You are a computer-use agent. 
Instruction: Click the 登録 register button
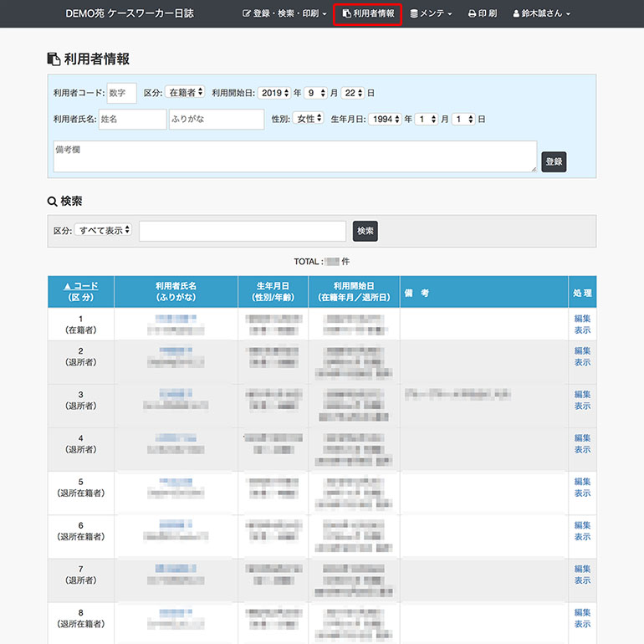pyautogui.click(x=554, y=161)
